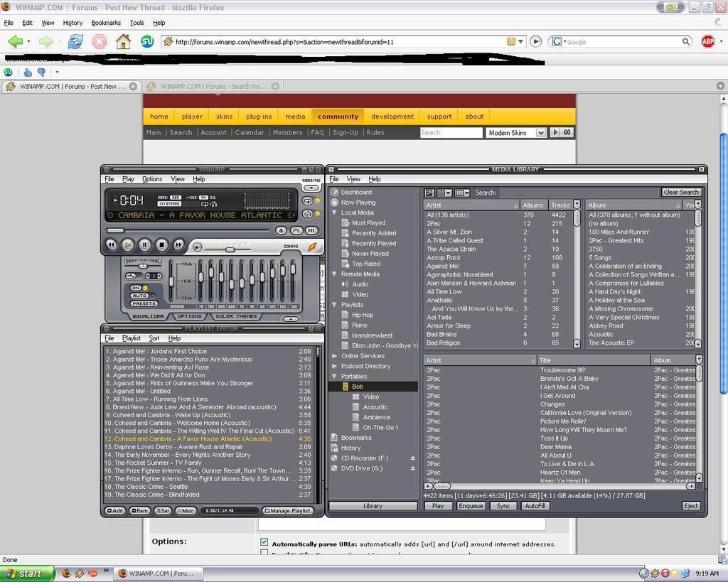The height and width of the screenshot is (582, 728).
Task: Click the Winamp volume slider
Action: (227, 249)
